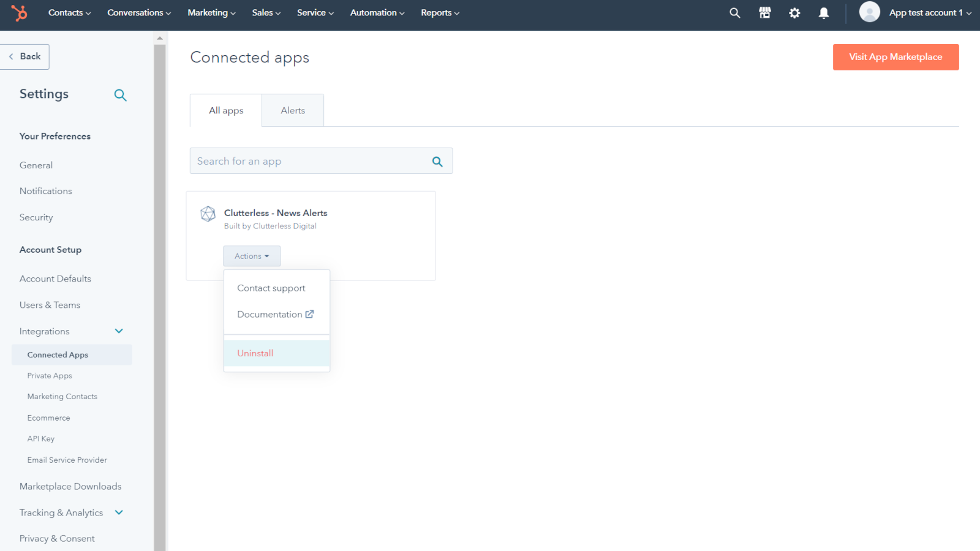Choose Documentation from Actions menu
The height and width of the screenshot is (551, 980).
coord(276,314)
